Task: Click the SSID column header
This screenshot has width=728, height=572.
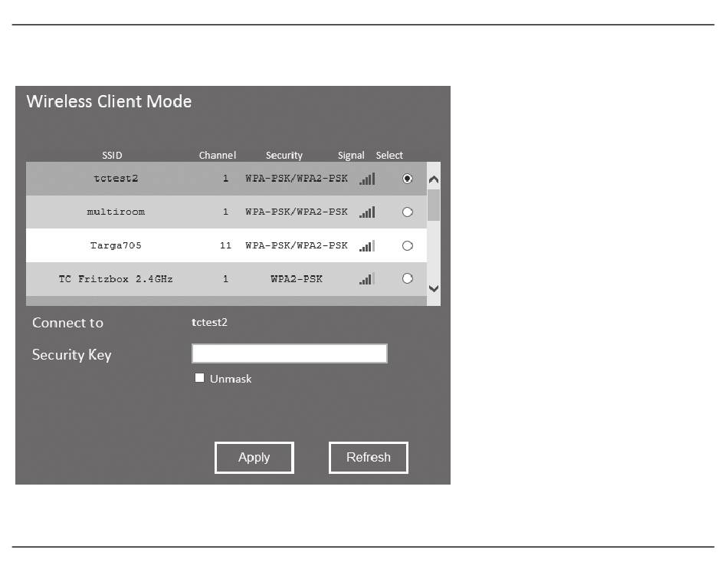Action: point(112,155)
